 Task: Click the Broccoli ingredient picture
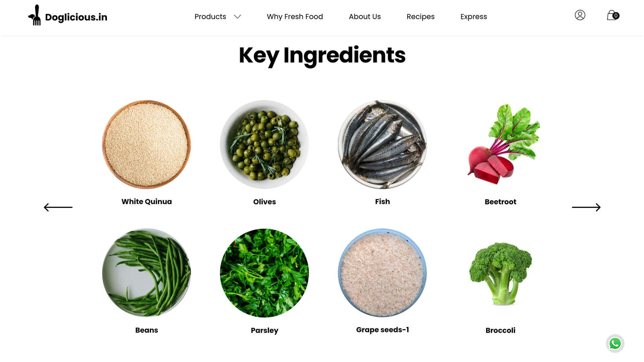point(500,274)
